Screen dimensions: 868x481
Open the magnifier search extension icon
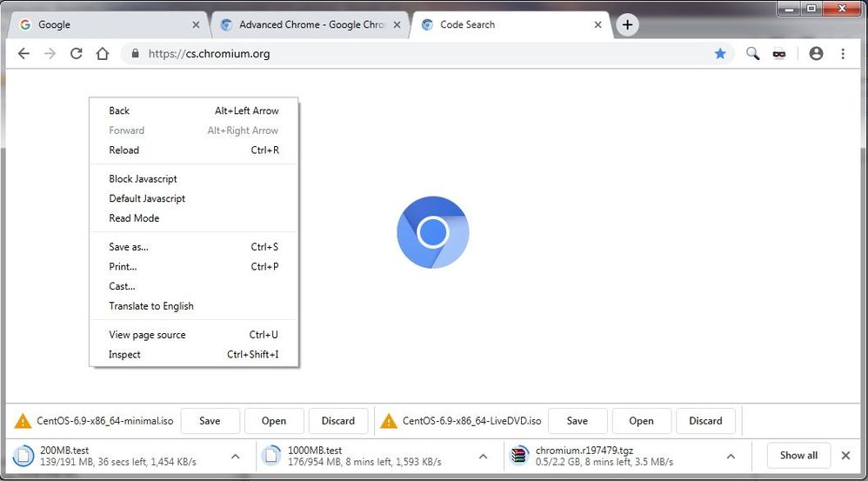tap(752, 54)
